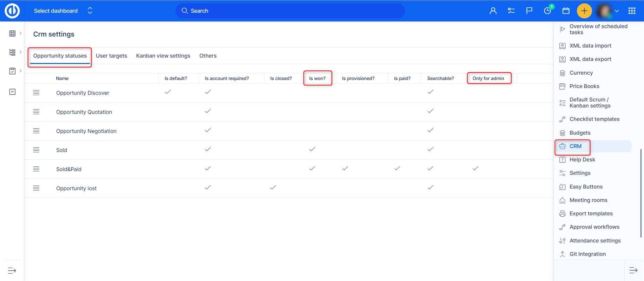Expand the user avatar menu chevron
This screenshot has width=644, height=281.
tap(616, 11)
